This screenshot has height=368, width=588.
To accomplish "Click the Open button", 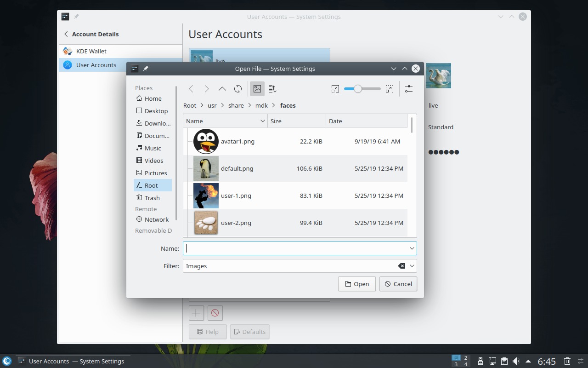I will click(x=356, y=284).
